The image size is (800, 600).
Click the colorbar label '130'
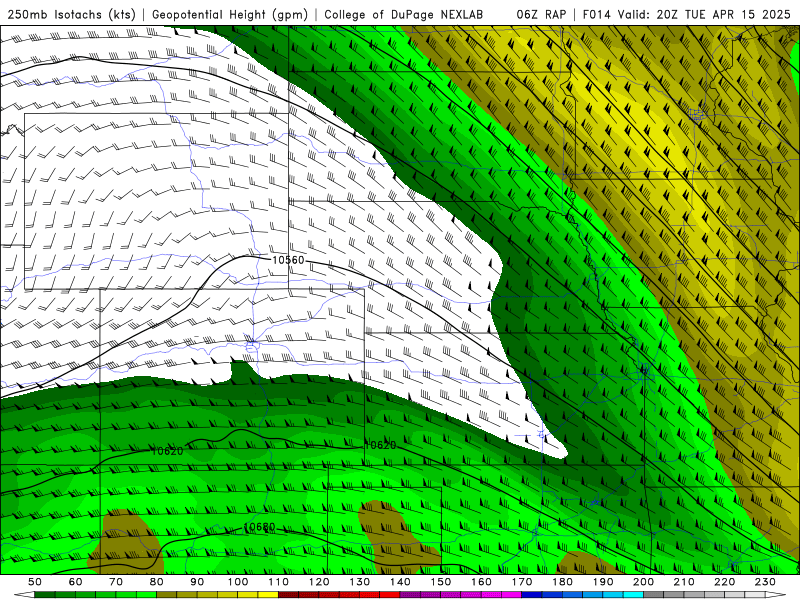click(360, 582)
